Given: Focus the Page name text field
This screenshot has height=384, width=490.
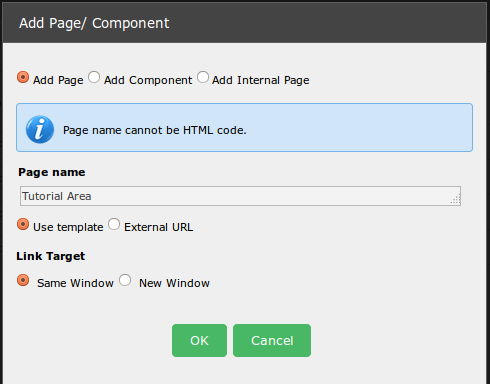Looking at the screenshot, I should click(x=240, y=196).
